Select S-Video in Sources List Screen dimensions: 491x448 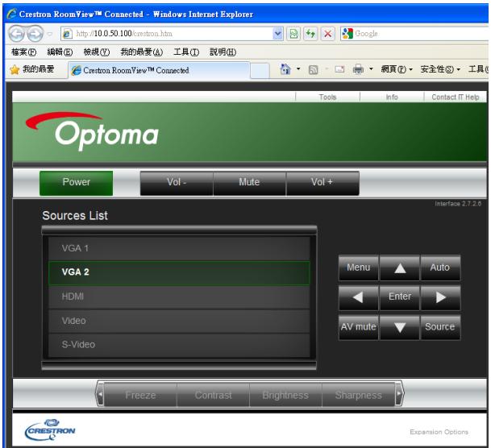(179, 345)
